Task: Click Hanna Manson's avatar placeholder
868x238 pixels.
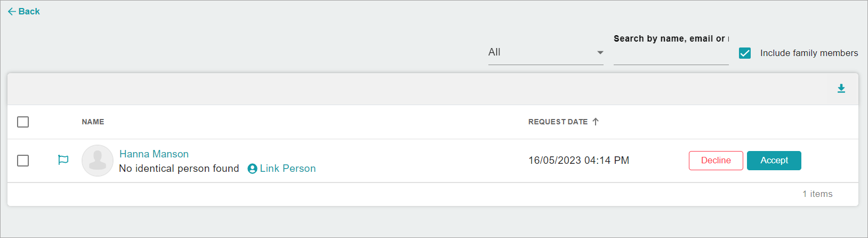Action: click(98, 161)
